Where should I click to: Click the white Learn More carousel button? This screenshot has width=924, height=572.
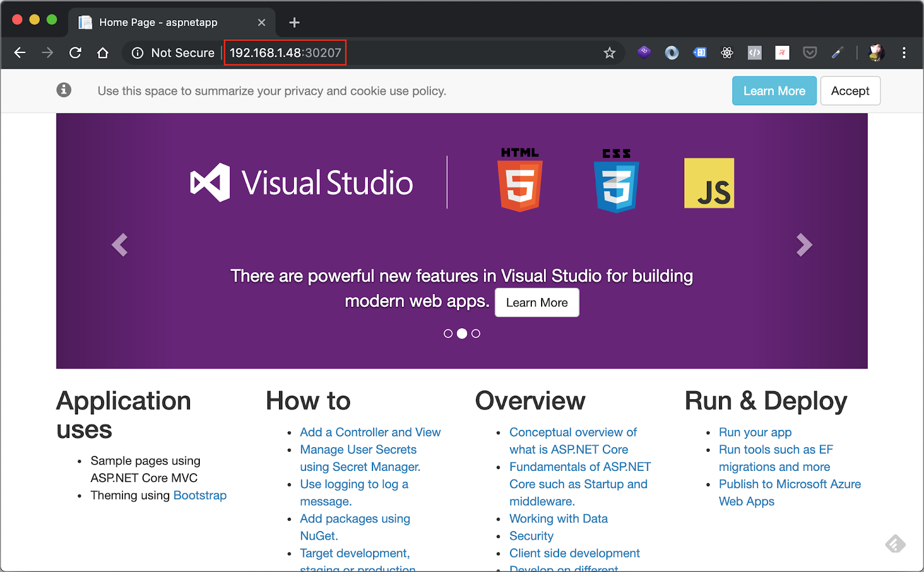537,303
